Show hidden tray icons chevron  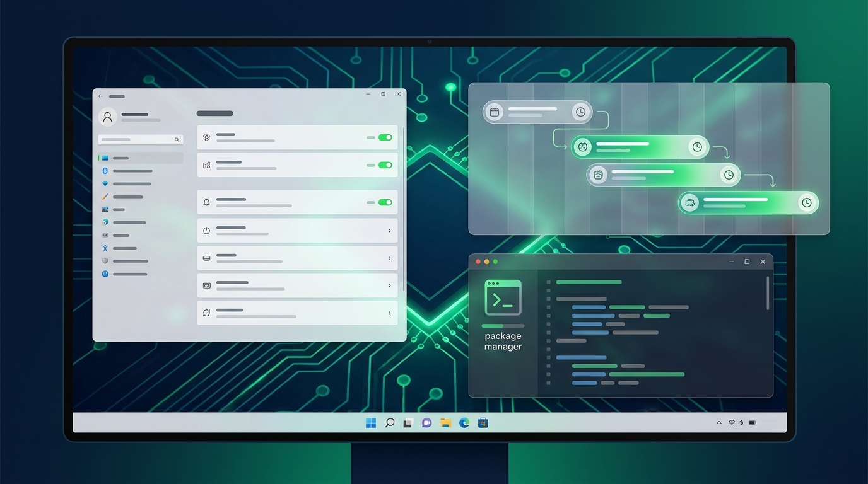tap(718, 423)
